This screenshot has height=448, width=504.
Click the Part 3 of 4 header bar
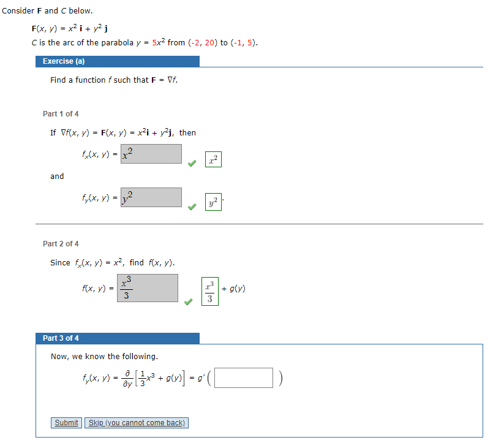point(117,338)
